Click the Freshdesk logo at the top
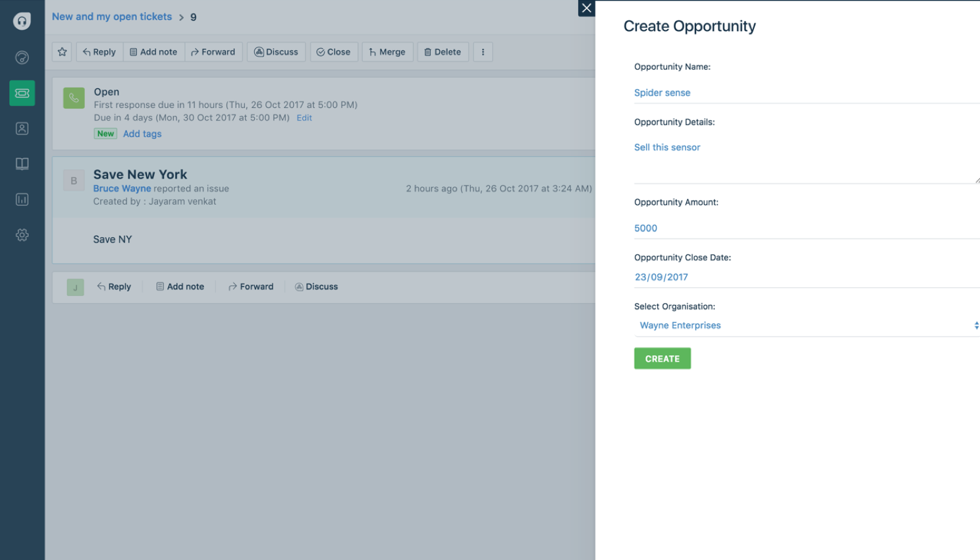 tap(22, 20)
